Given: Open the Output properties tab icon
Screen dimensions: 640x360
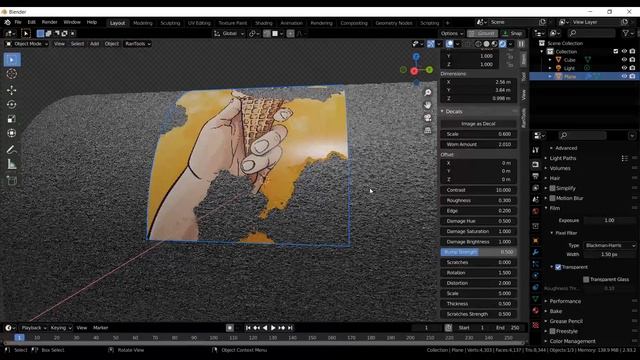Looking at the screenshot, I should pyautogui.click(x=536, y=176).
